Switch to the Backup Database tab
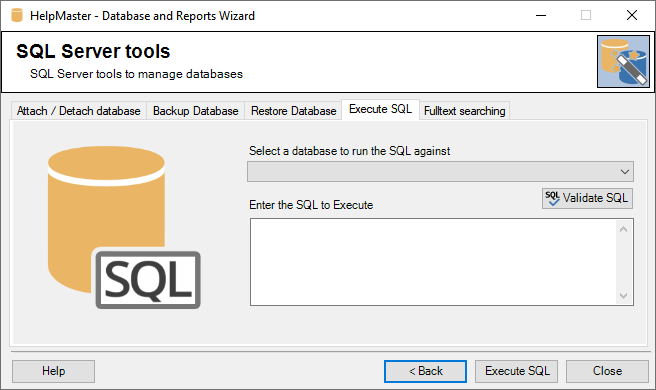Viewport: 656px width, 390px height. pyautogui.click(x=195, y=111)
